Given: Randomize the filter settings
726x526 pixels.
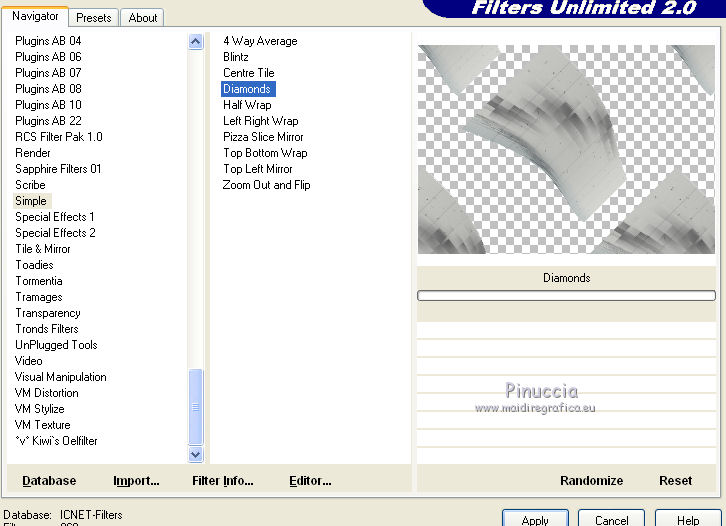Looking at the screenshot, I should (x=591, y=481).
